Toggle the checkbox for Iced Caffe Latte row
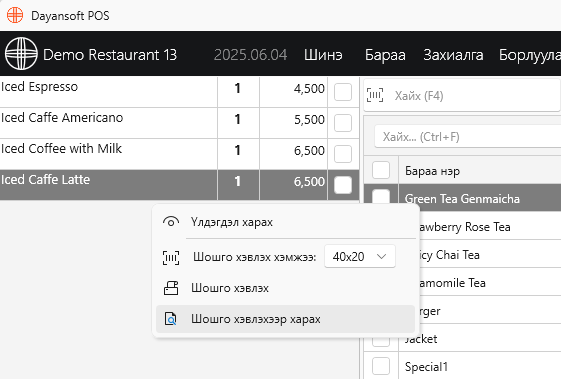 (x=342, y=185)
